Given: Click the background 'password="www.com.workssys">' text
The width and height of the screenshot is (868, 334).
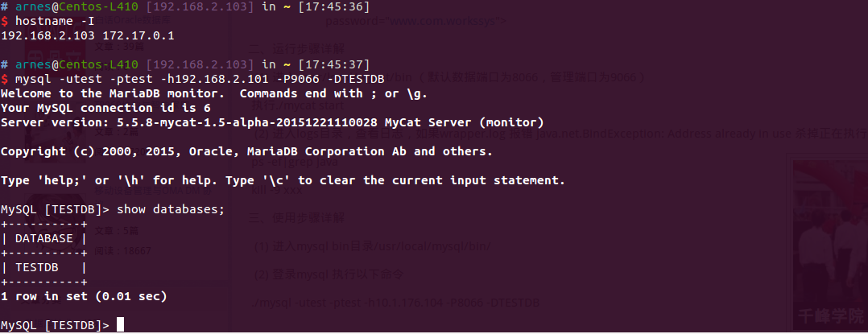Looking at the screenshot, I should coord(415,22).
